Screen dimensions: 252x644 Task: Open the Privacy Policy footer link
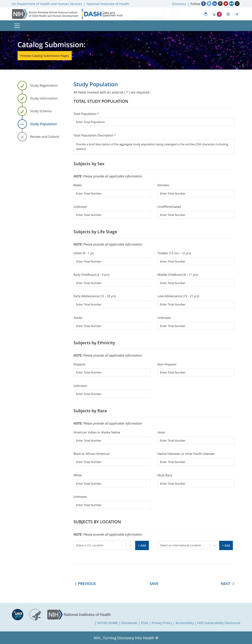tap(162, 623)
